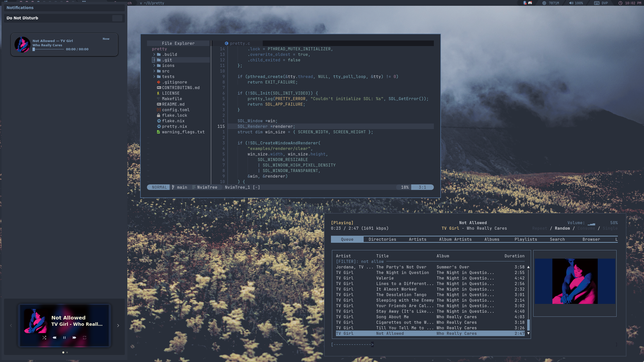Image resolution: width=644 pixels, height=362 pixels.
Task: Toggle Repeat mode in music client header
Action: (x=540, y=228)
